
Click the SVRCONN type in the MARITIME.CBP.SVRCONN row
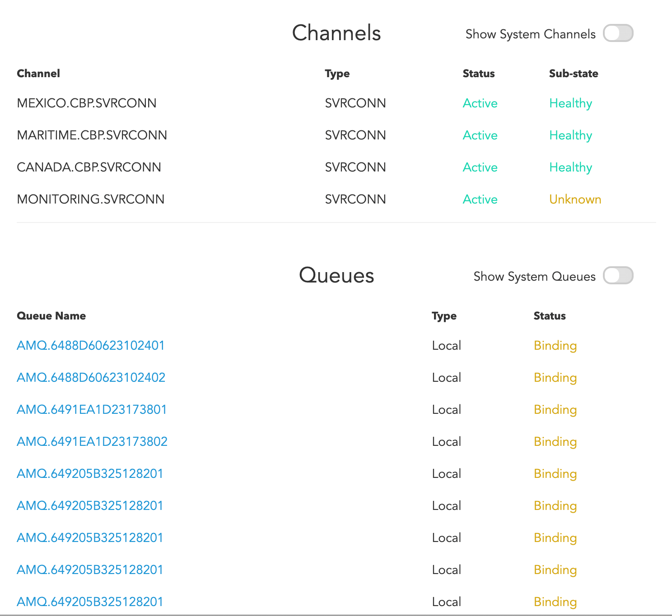click(355, 135)
